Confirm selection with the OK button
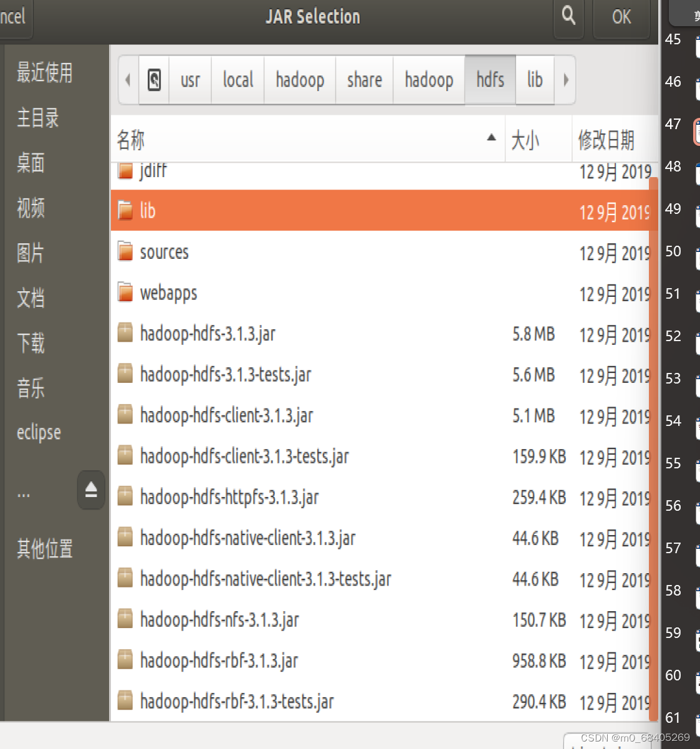700x749 pixels. (x=621, y=17)
